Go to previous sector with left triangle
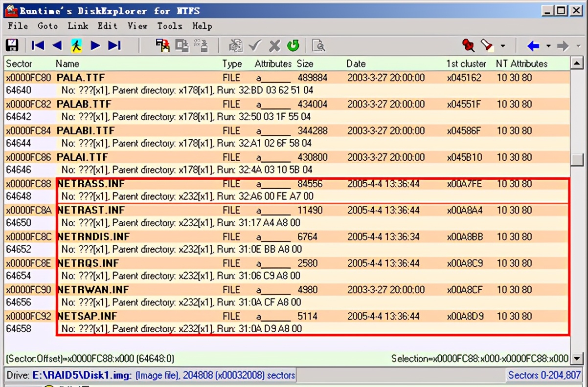 57,45
